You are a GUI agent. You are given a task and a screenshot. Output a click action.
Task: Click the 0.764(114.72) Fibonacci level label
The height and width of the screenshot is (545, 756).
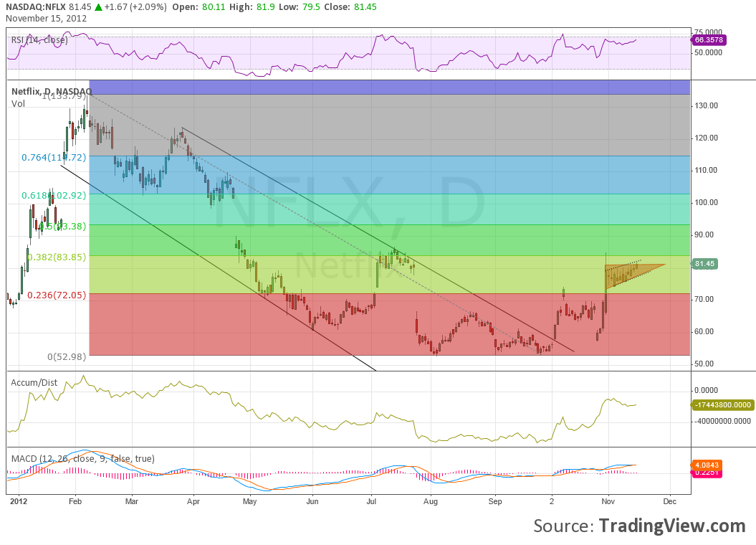[x=54, y=157]
